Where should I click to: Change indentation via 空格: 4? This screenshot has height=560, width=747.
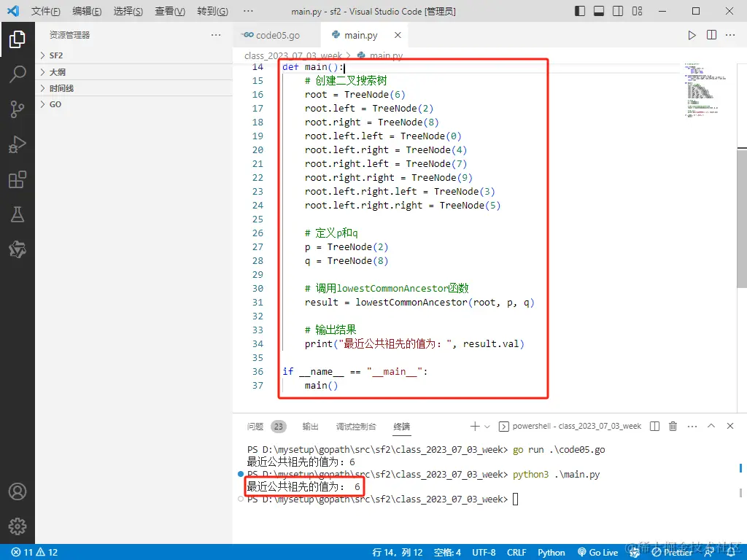[447, 553]
